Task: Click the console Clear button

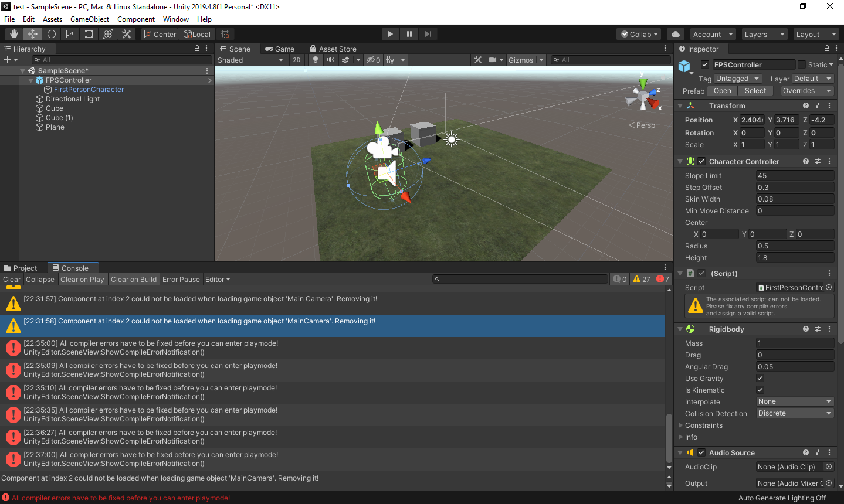Action: point(12,280)
